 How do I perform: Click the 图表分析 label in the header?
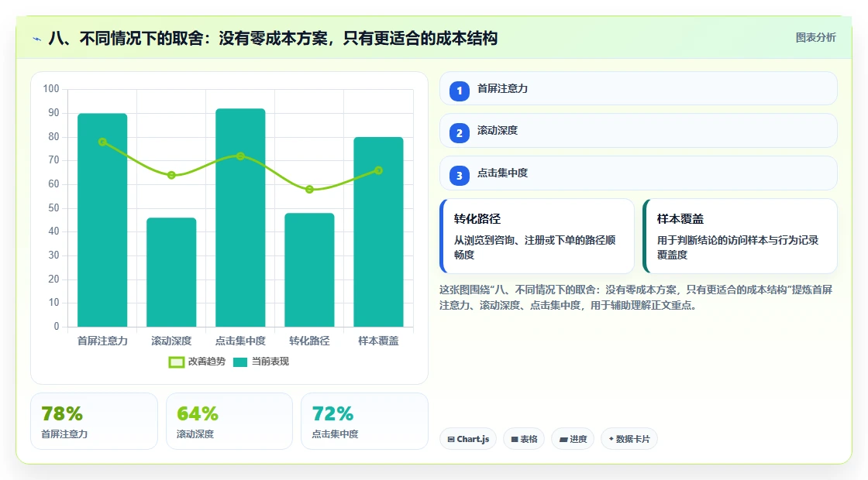coord(815,38)
